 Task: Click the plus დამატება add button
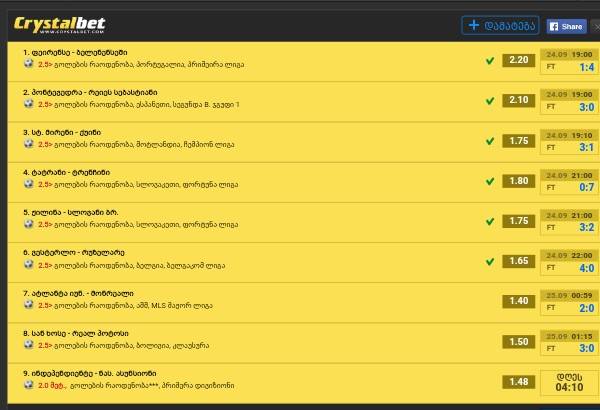click(501, 25)
